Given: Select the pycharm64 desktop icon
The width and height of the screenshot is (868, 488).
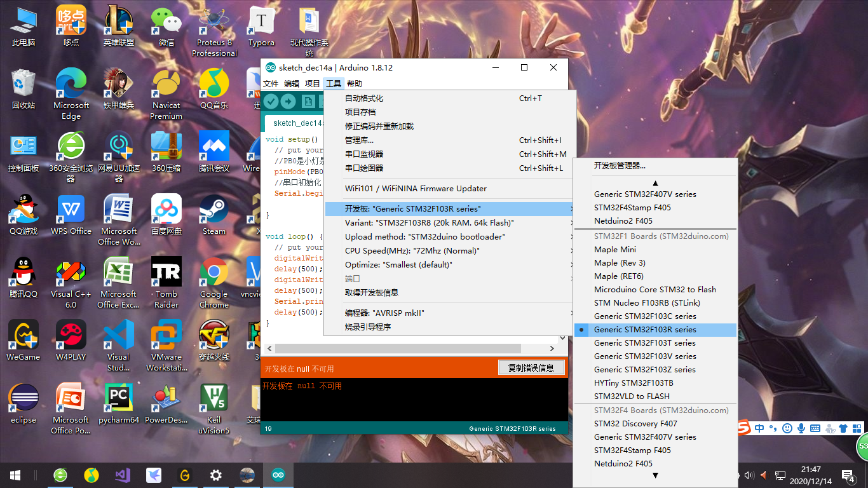Looking at the screenshot, I should [119, 404].
